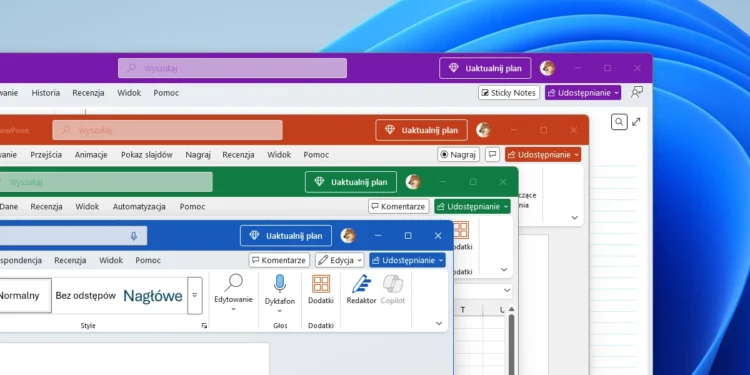Apply Bez odstępów style in Word
Image resolution: width=750 pixels, height=375 pixels.
(x=86, y=296)
